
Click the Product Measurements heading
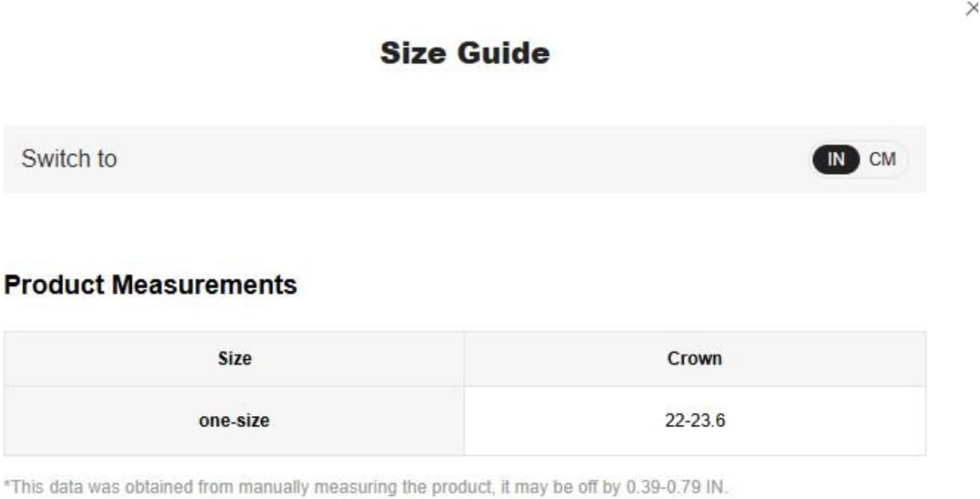point(150,284)
